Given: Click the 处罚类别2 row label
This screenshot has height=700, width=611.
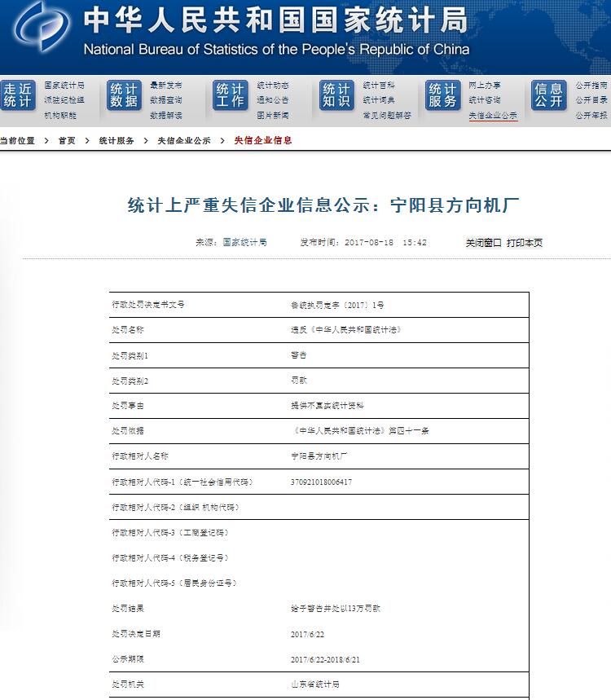Looking at the screenshot, I should pos(130,381).
